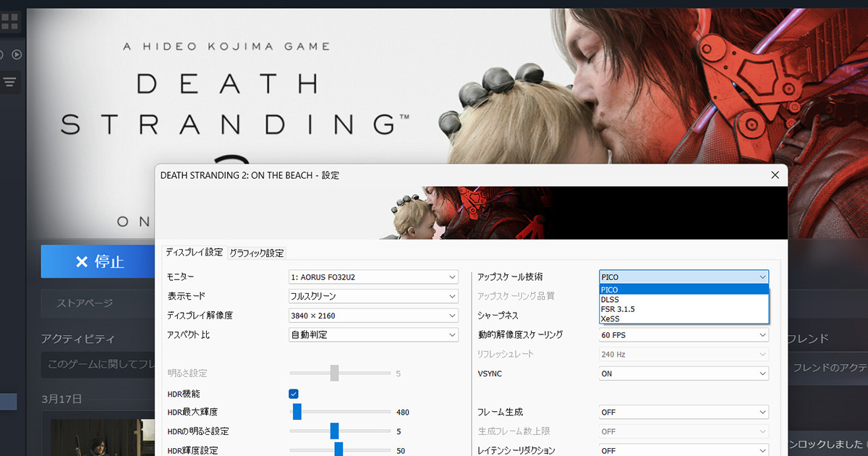The height and width of the screenshot is (456, 868).
Task: Select the ディスプレイ設定 tab
Action: pos(194,253)
